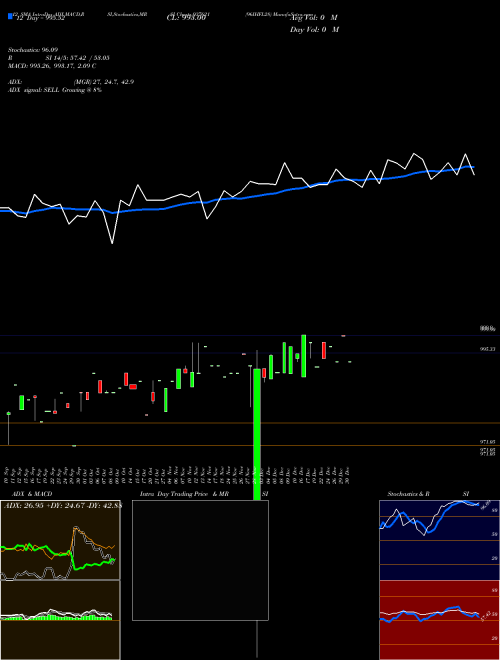
Task: Click the ADX (MGR) 27, 24.7, 42.9 values
Action: tap(104, 82)
